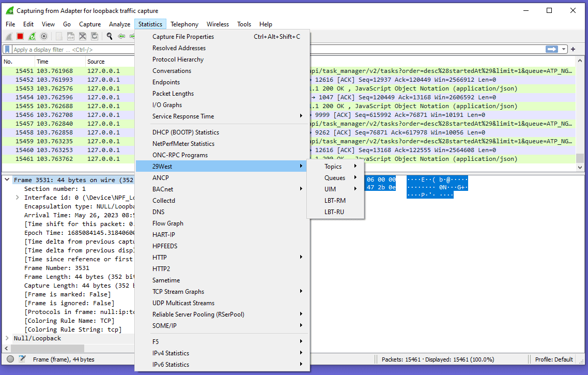Open capture options gear icon

coord(44,36)
